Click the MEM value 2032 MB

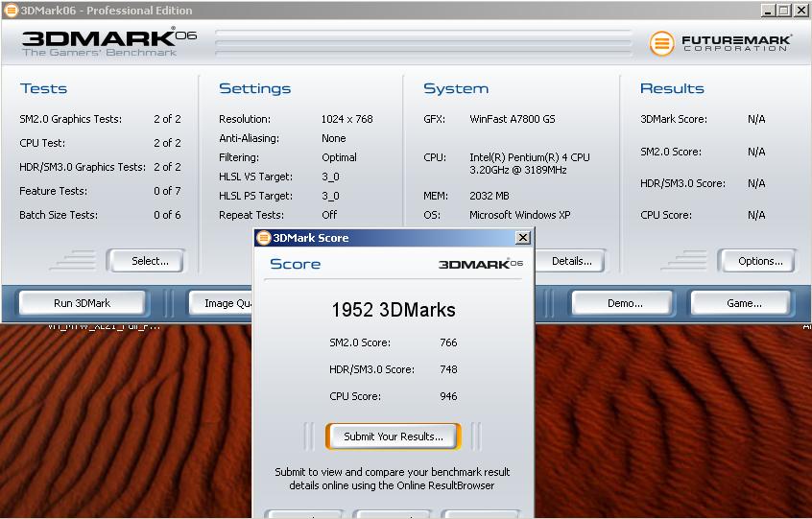[489, 196]
